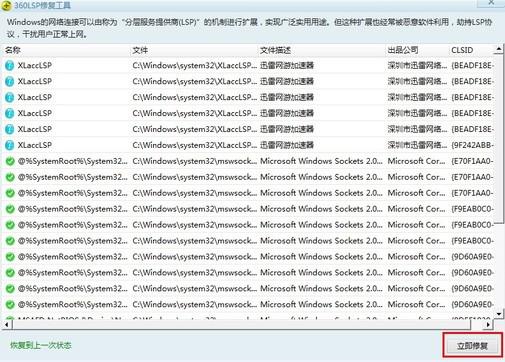
Task: Click the 360LSP修复工具 title bar icon
Action: (6, 5)
